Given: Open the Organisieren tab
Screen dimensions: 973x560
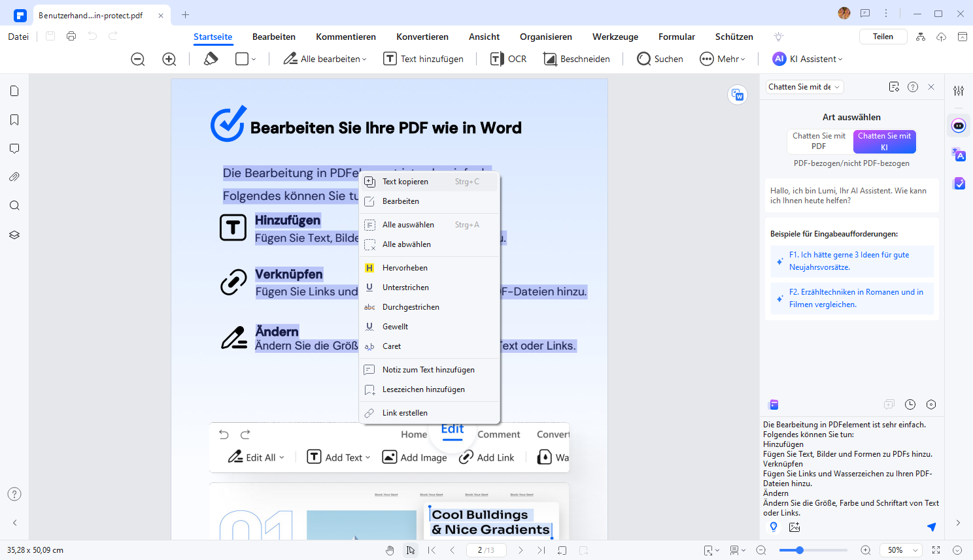Looking at the screenshot, I should [x=546, y=37].
